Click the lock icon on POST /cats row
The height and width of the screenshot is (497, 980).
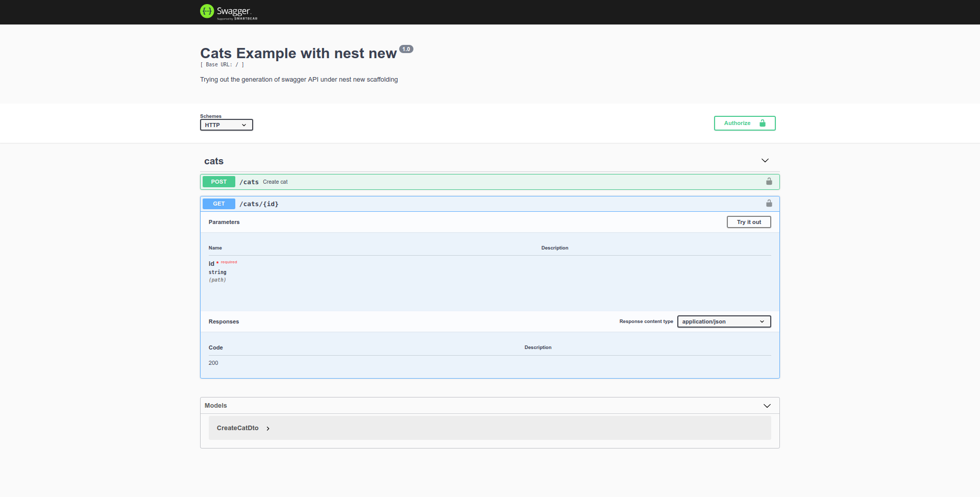[x=769, y=181]
